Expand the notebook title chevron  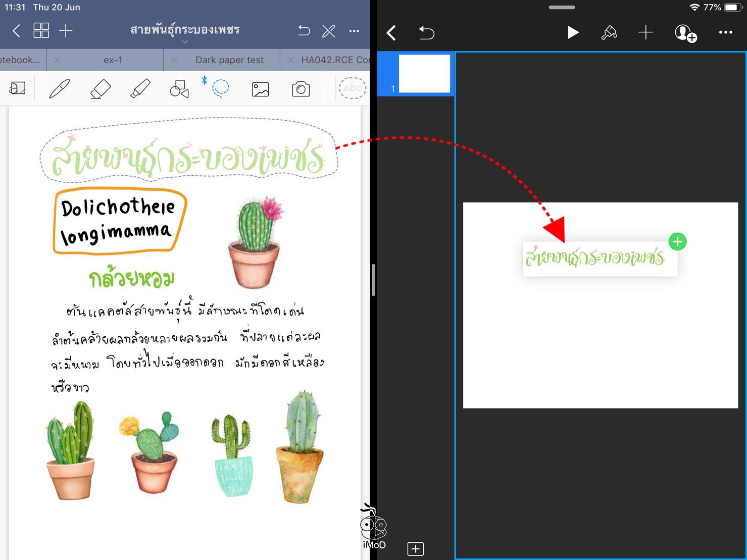point(185,42)
